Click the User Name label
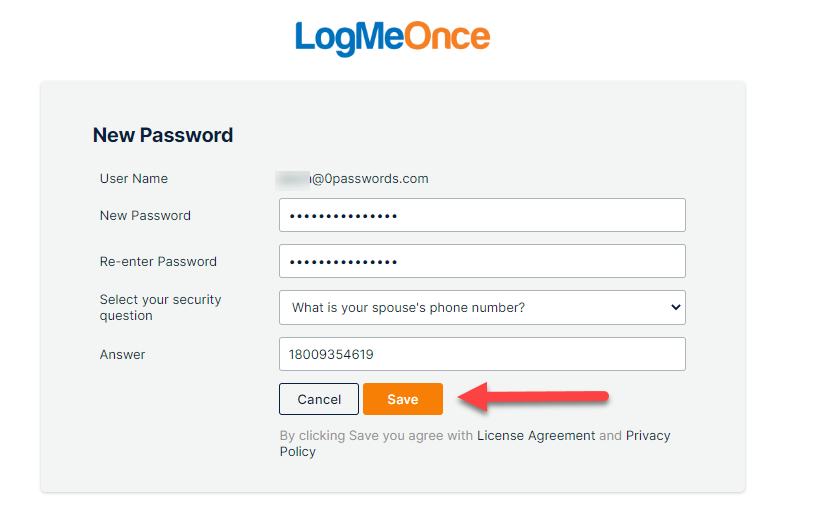Screen dimensions: 815x514 [134, 179]
